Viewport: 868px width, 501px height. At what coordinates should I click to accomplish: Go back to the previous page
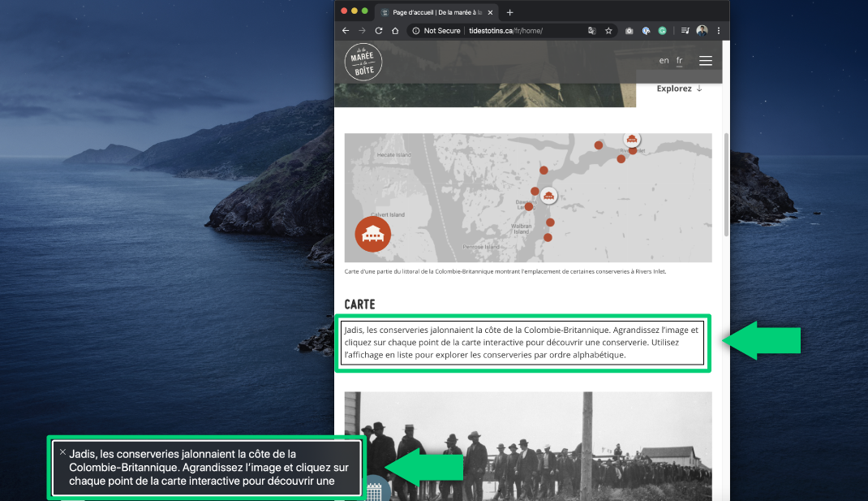tap(346, 31)
